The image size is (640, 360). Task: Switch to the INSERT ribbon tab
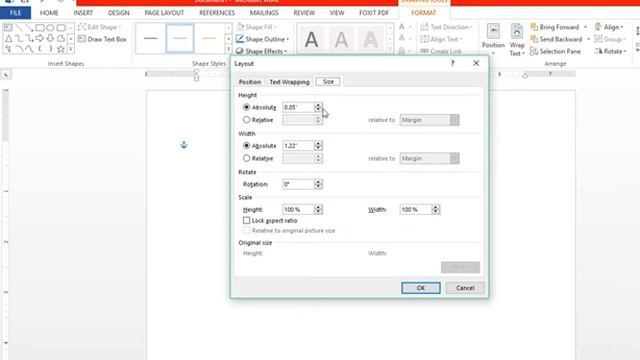[83, 13]
